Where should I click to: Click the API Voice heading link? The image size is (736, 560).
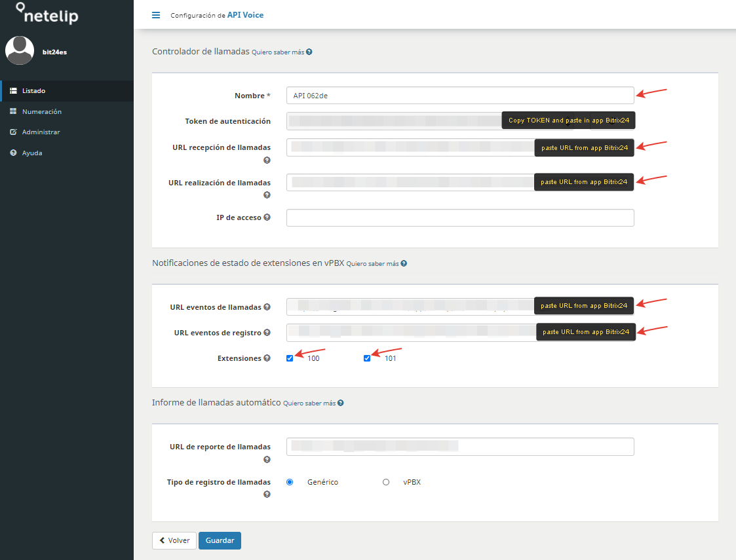(x=246, y=15)
